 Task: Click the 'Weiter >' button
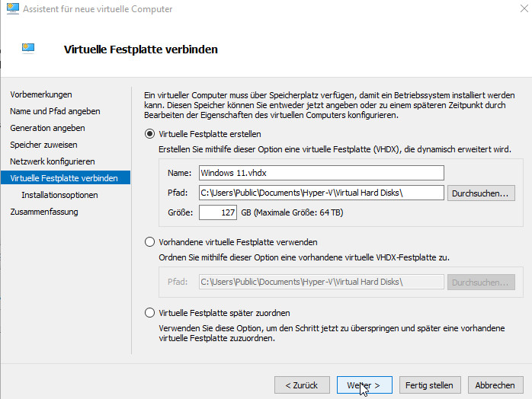[x=364, y=385]
